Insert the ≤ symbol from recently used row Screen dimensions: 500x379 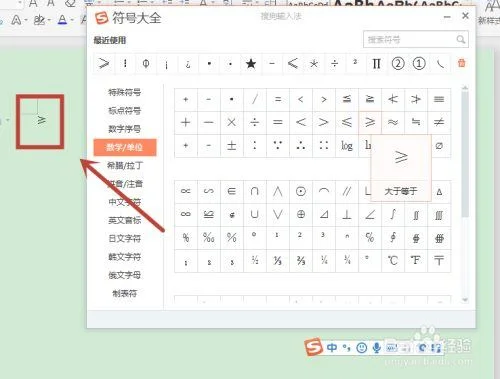(x=293, y=63)
